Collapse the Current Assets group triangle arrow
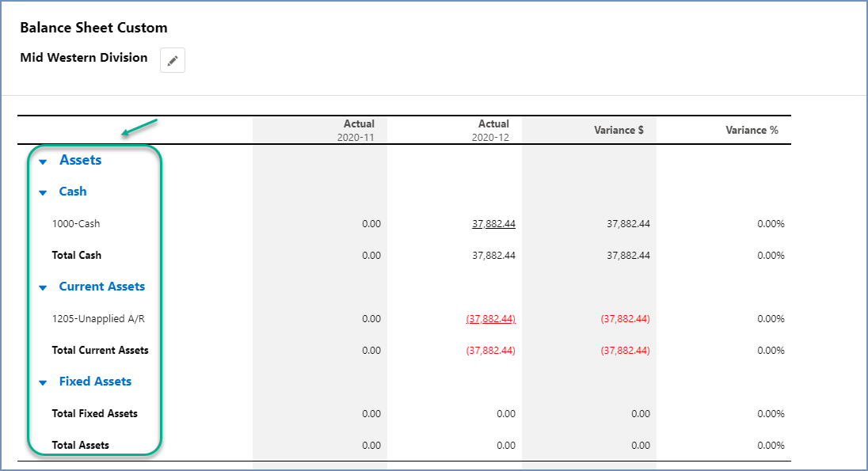The image size is (868, 471). click(x=43, y=287)
